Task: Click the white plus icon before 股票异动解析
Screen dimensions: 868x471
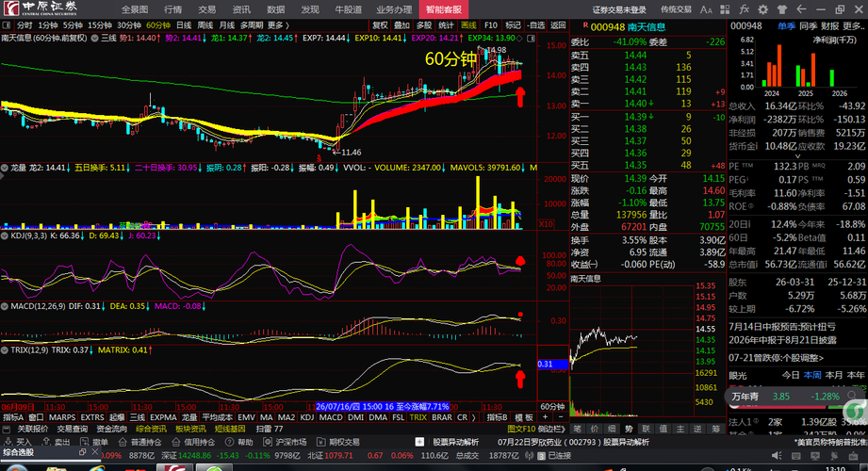Action: (419, 442)
